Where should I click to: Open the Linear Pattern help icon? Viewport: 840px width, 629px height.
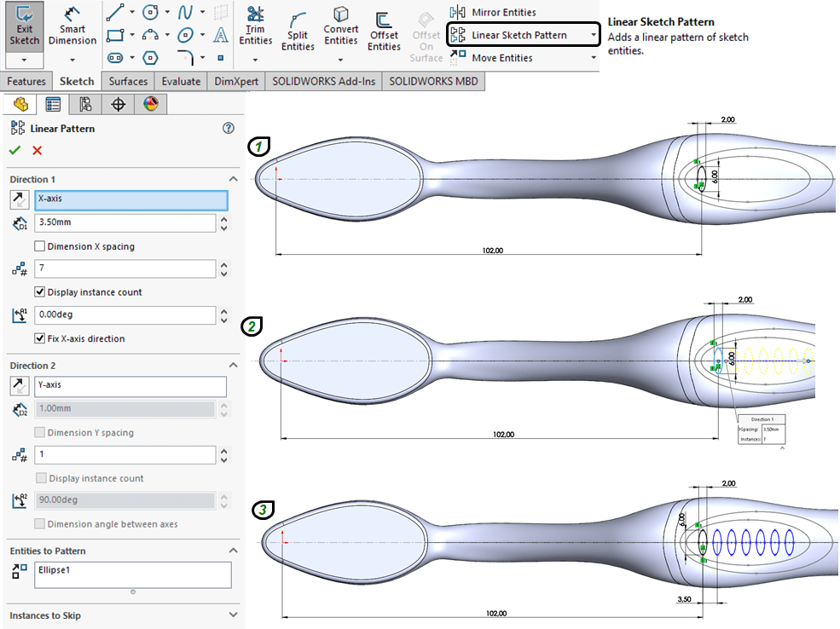coord(228,129)
